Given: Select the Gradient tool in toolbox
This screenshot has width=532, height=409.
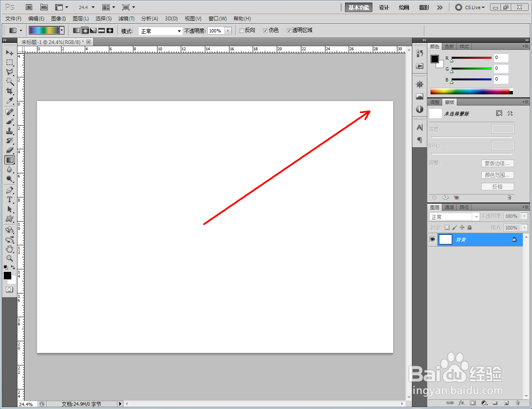Looking at the screenshot, I should click(x=10, y=160).
